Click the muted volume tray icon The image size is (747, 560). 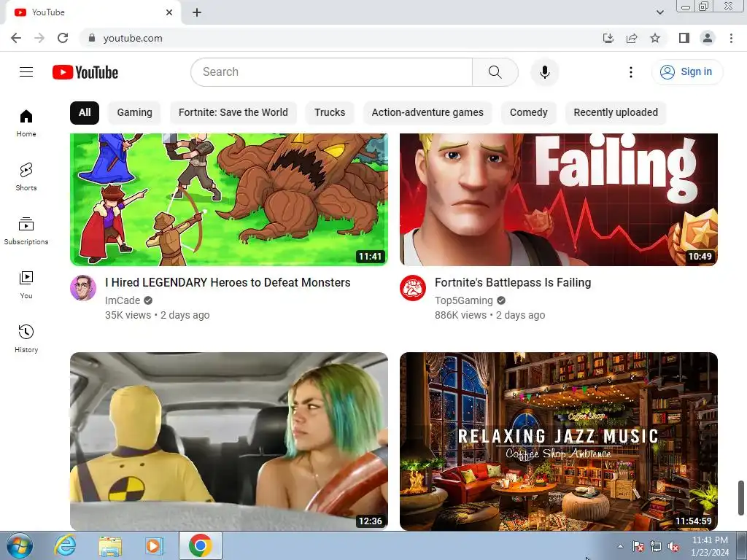673,546
